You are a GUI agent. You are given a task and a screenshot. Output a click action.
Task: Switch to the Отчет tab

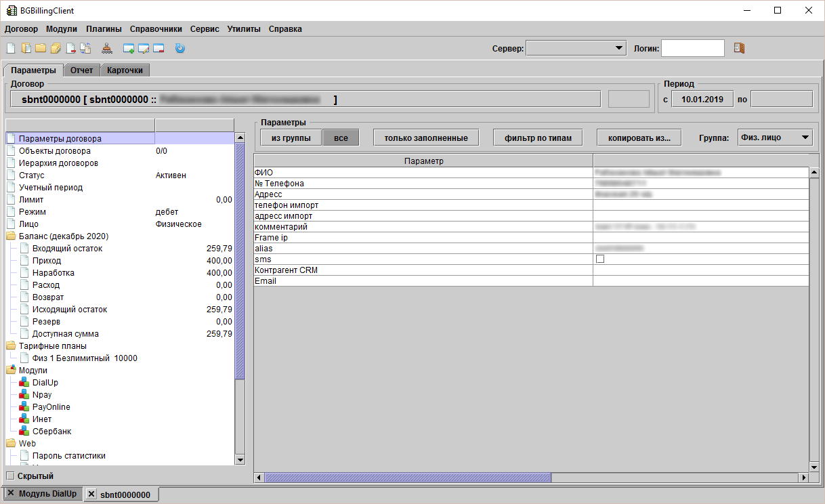tap(81, 70)
